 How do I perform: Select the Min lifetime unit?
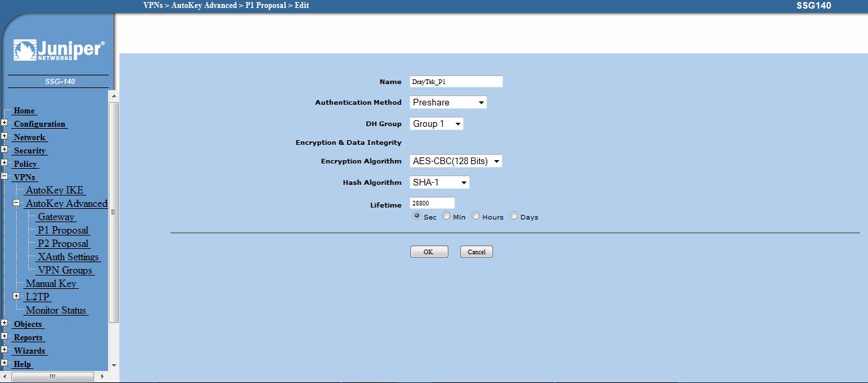[x=446, y=216]
